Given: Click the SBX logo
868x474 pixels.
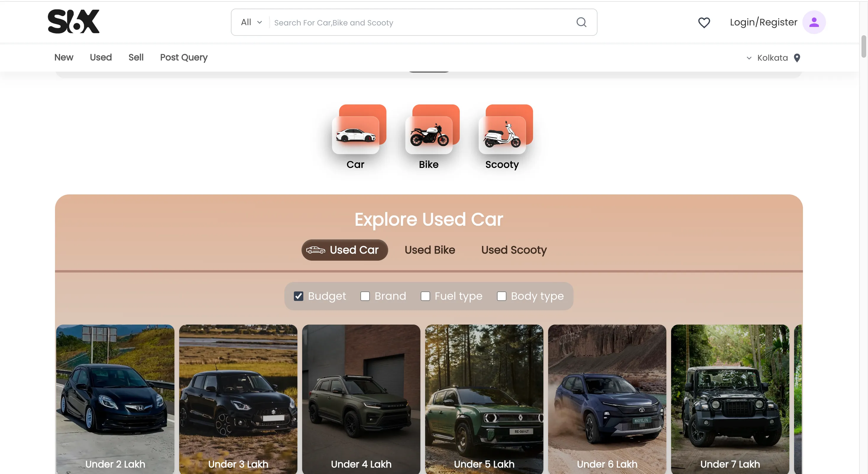Looking at the screenshot, I should (73, 22).
